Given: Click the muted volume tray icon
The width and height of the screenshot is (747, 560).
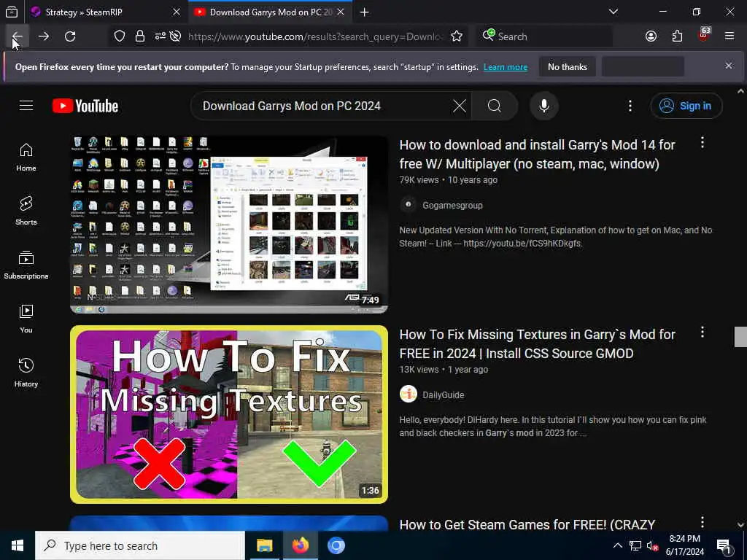Looking at the screenshot, I should click(652, 545).
